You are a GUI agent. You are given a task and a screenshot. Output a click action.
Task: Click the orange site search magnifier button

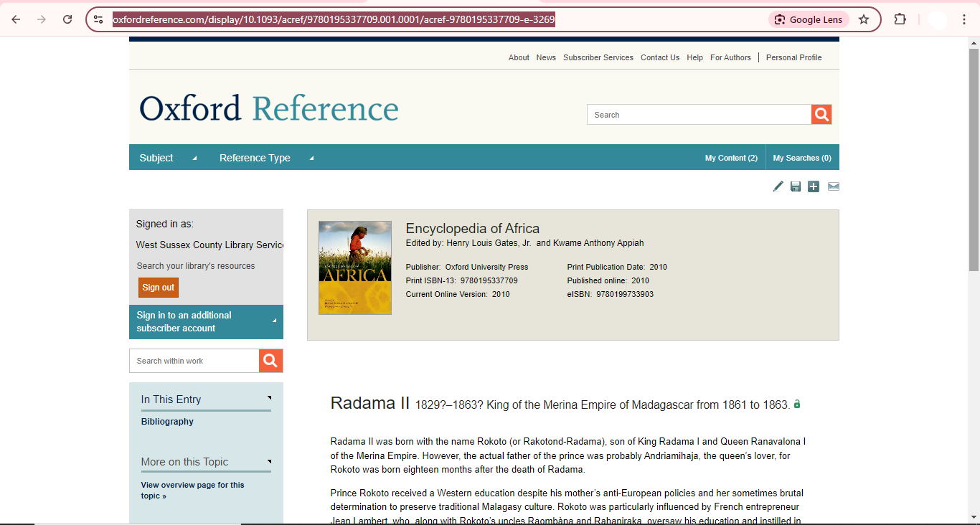coord(821,114)
